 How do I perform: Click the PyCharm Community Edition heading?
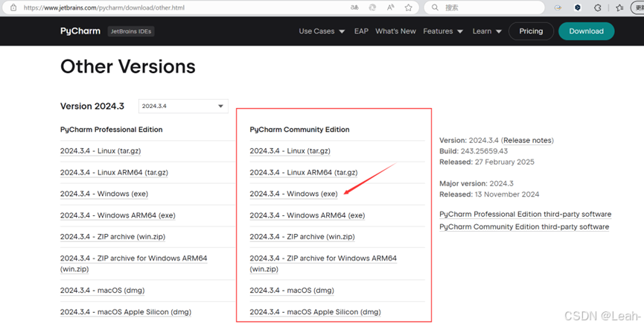click(299, 130)
